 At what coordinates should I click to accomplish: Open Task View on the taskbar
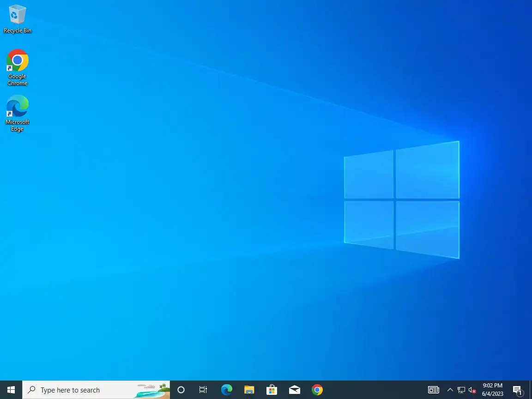pos(203,390)
